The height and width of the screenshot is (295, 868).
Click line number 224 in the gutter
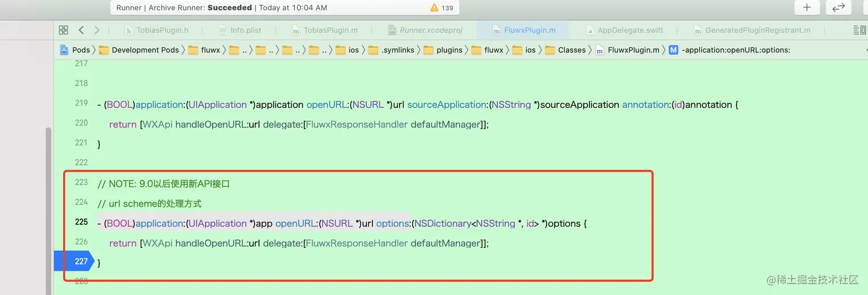82,202
